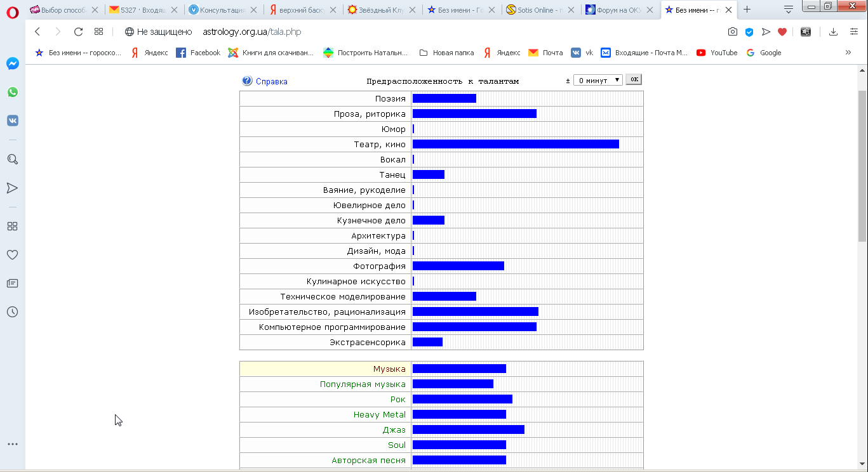Open Messenger in the Opera sidebar

tap(13, 63)
